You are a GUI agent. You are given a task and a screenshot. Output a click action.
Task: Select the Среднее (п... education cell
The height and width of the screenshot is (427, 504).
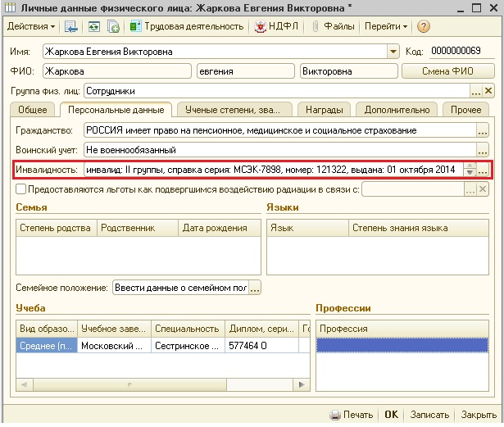(47, 345)
